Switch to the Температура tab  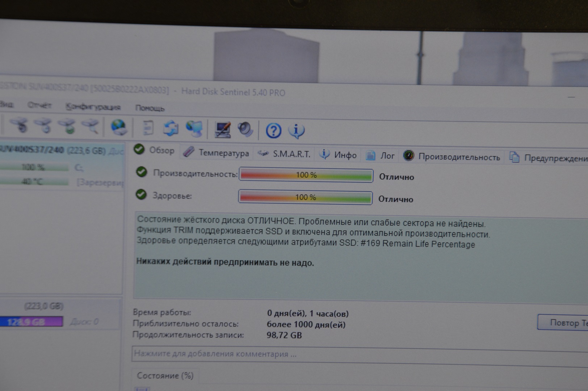tap(216, 153)
